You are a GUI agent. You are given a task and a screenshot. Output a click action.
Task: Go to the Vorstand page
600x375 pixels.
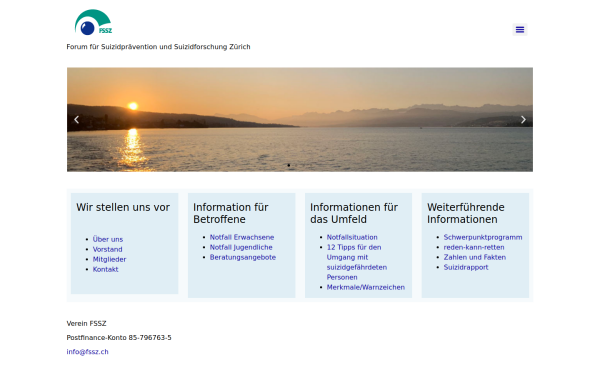[x=107, y=249]
